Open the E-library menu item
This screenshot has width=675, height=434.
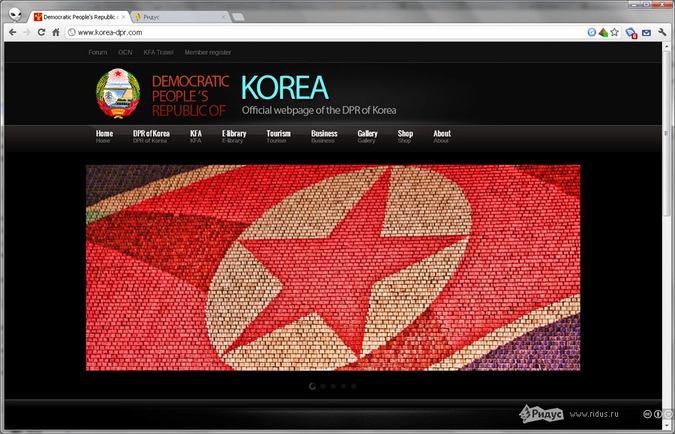[234, 136]
